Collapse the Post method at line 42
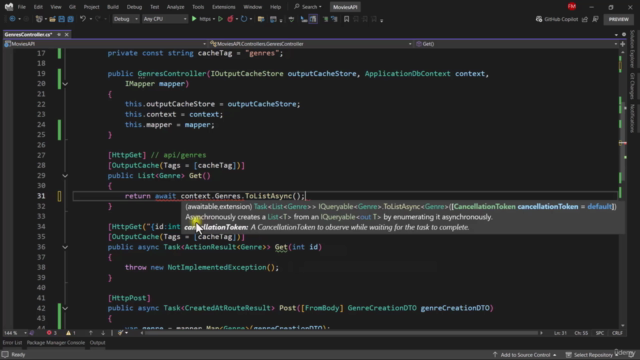Screen dimensions: 640x360 click(65, 309)
